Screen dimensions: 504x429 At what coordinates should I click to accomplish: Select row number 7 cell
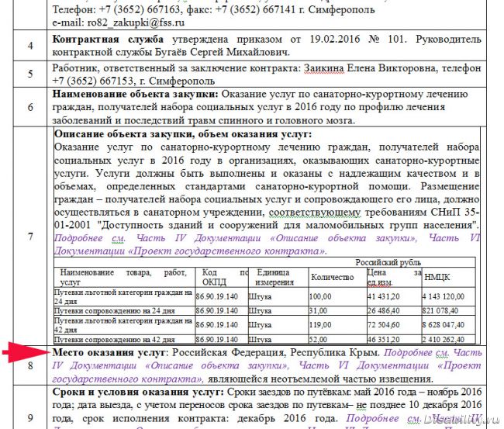pyautogui.click(x=30, y=237)
